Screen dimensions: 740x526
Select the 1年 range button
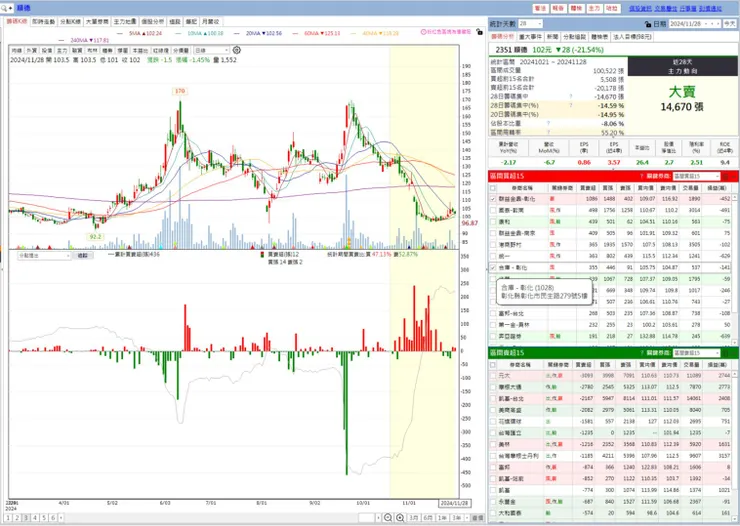(442, 518)
